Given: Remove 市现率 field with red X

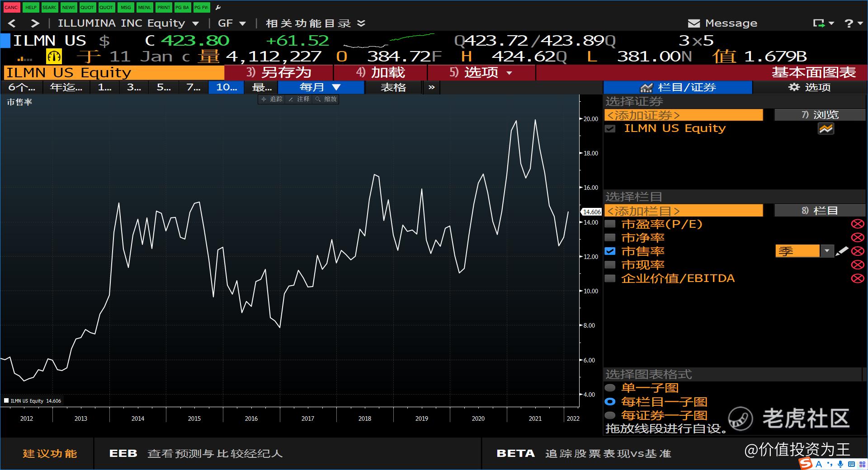Looking at the screenshot, I should [x=858, y=265].
